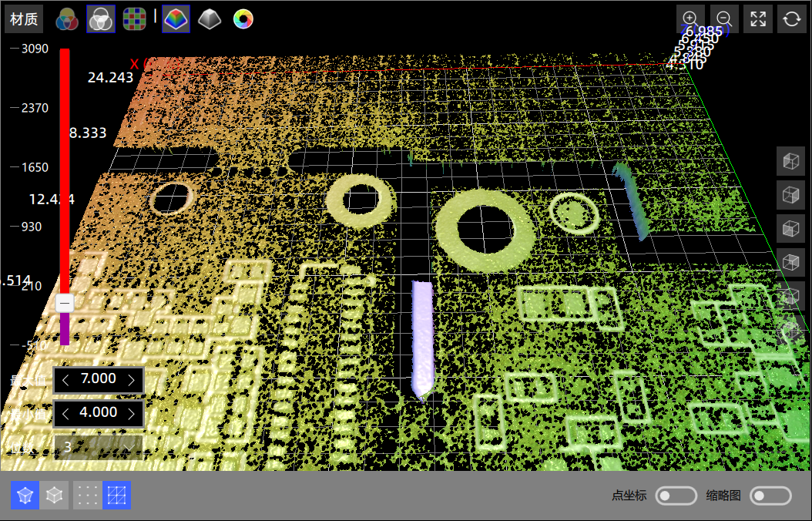Screen dimensions: 812x521
Task: Activate the rainbow height-map rendering icon
Action: [x=176, y=19]
